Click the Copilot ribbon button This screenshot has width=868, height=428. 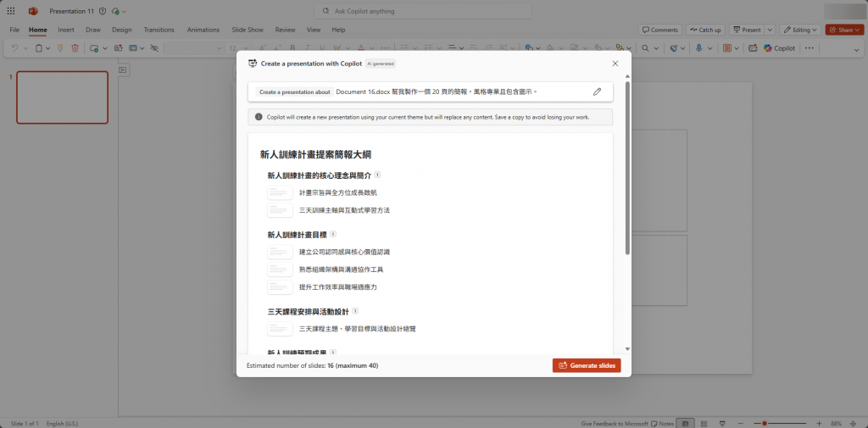[x=780, y=48]
